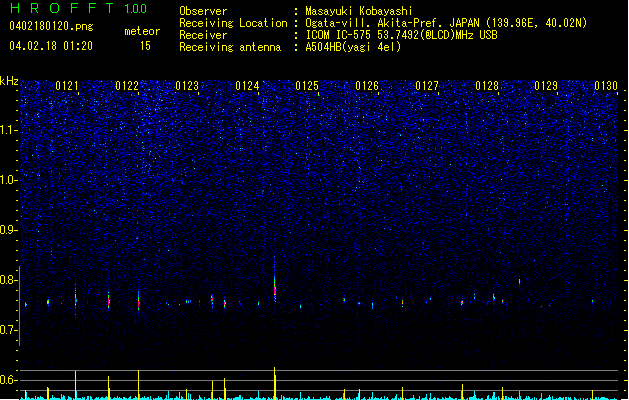Click the 0122 time marker
Viewport: 629px width, 400px height.
pos(127,86)
